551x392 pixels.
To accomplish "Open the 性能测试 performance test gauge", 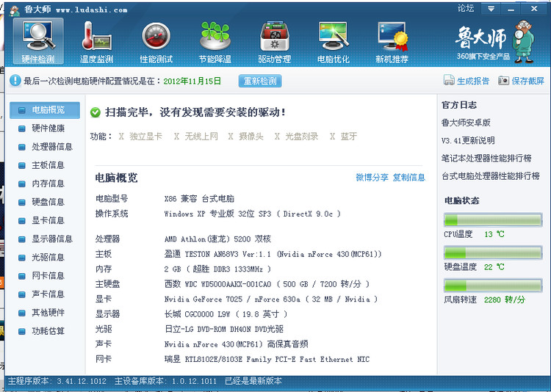I will pyautogui.click(x=156, y=41).
